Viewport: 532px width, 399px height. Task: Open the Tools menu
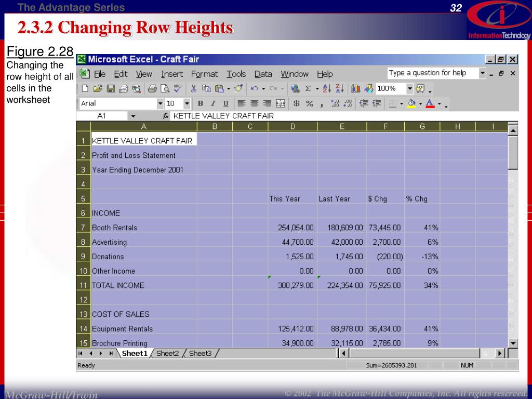236,74
